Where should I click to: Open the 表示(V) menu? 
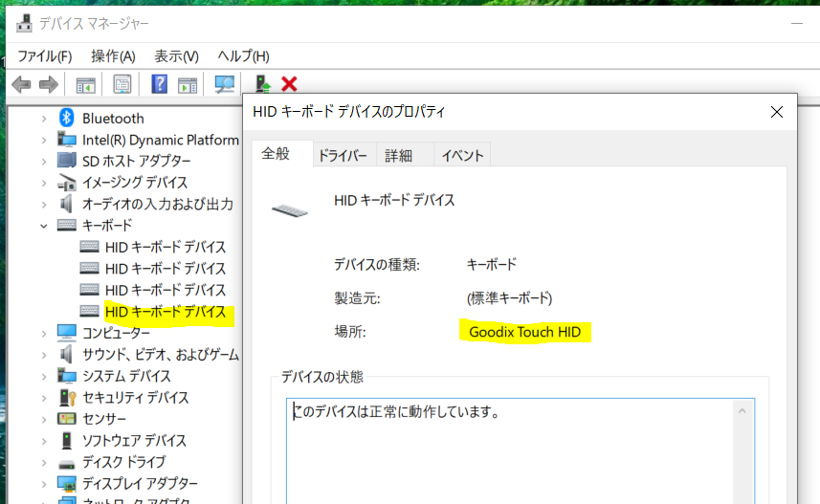point(176,55)
